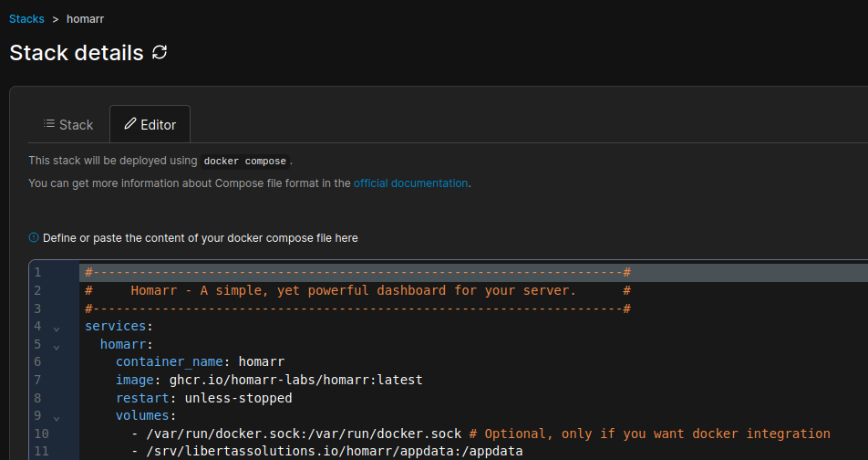Viewport: 868px width, 460px height.
Task: Click the 'services:' key in the editor
Action: pos(119,326)
